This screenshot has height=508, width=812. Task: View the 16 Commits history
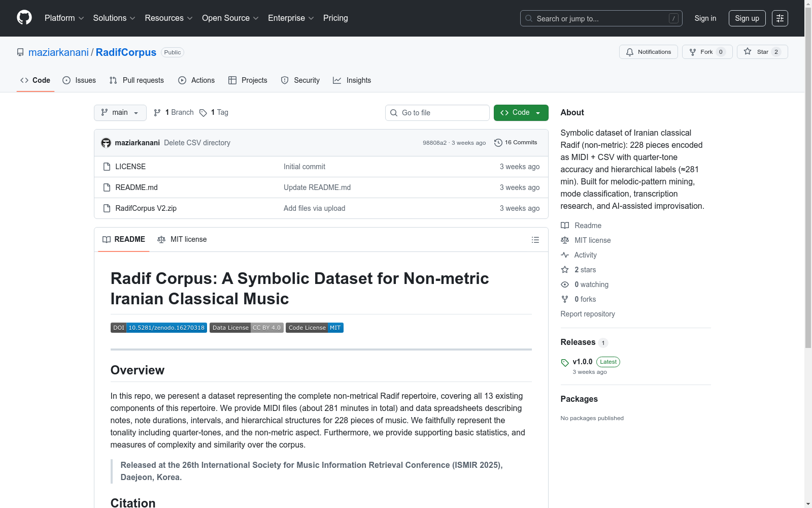point(516,143)
